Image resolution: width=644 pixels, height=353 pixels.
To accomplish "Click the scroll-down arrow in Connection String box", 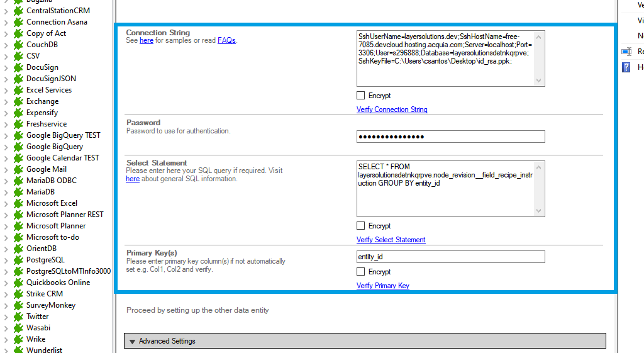I will (x=538, y=81).
